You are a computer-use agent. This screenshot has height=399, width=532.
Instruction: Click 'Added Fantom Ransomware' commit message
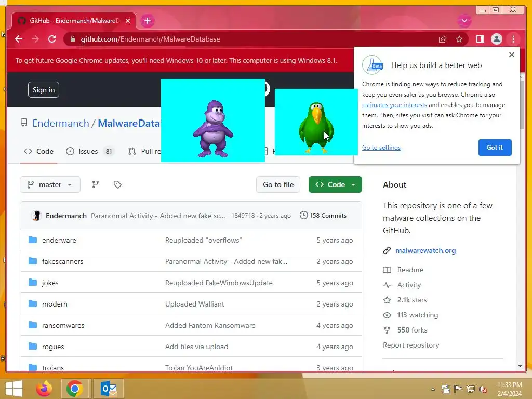point(210,326)
